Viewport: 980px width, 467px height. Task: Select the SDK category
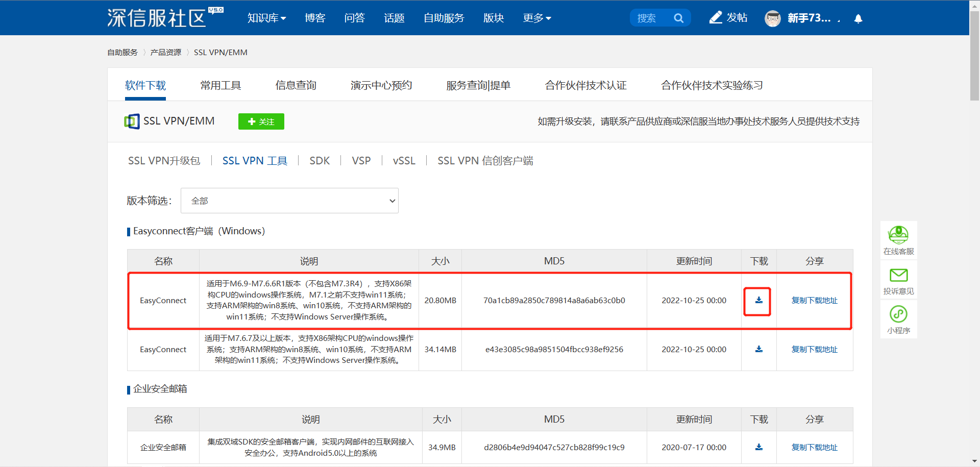pos(320,161)
